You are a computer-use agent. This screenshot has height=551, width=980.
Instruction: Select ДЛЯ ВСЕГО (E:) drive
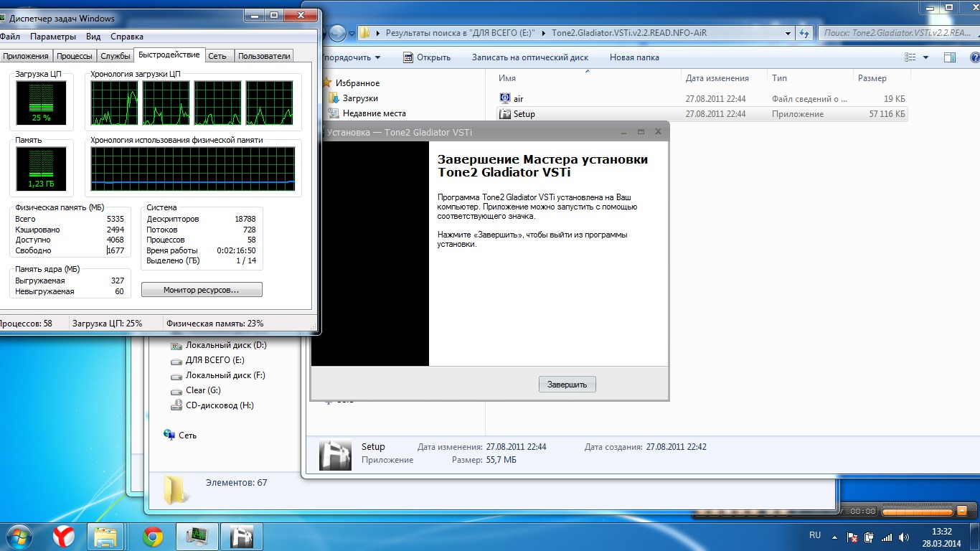tap(215, 360)
